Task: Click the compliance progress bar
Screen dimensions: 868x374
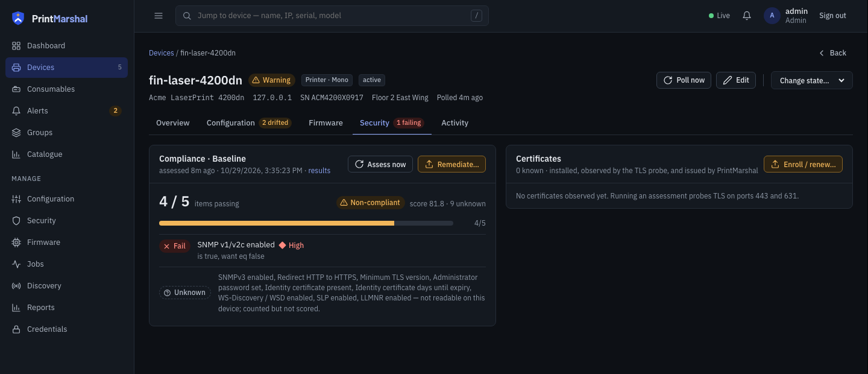Action: pos(306,223)
